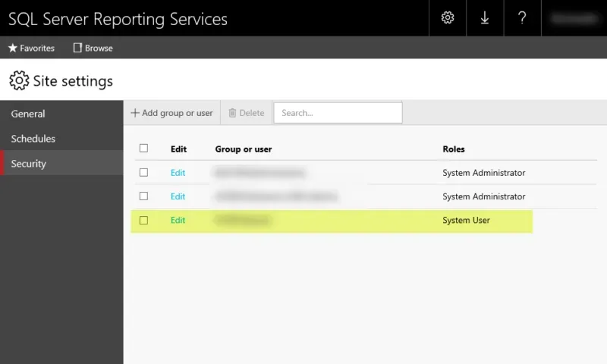Screen dimensions: 607x364
Task: Open the settings gear icon in header
Action: (x=448, y=18)
